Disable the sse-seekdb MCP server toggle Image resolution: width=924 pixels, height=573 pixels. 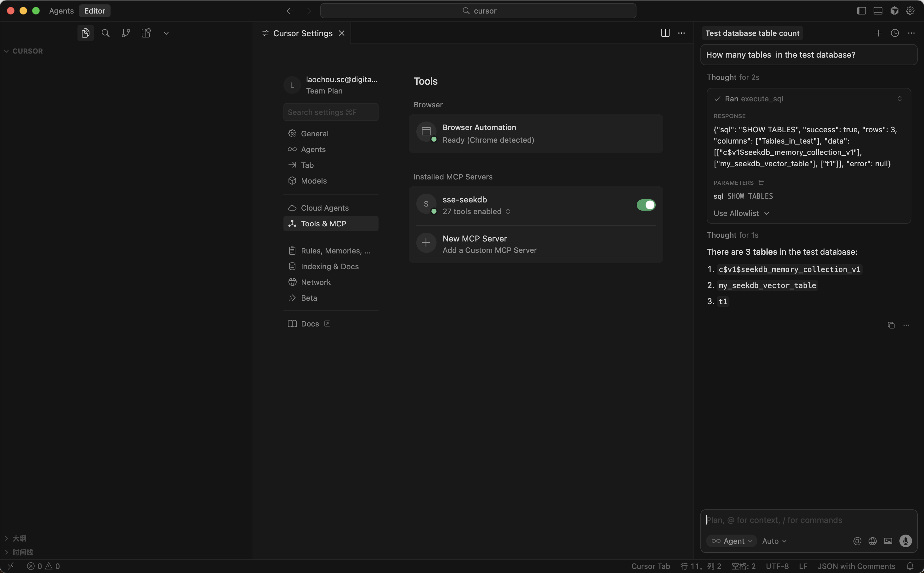[x=646, y=205]
